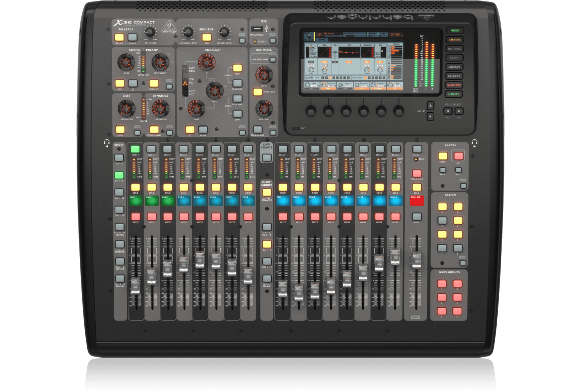Click the Clear Solo button
This screenshot has height=392, width=581.
(416, 173)
